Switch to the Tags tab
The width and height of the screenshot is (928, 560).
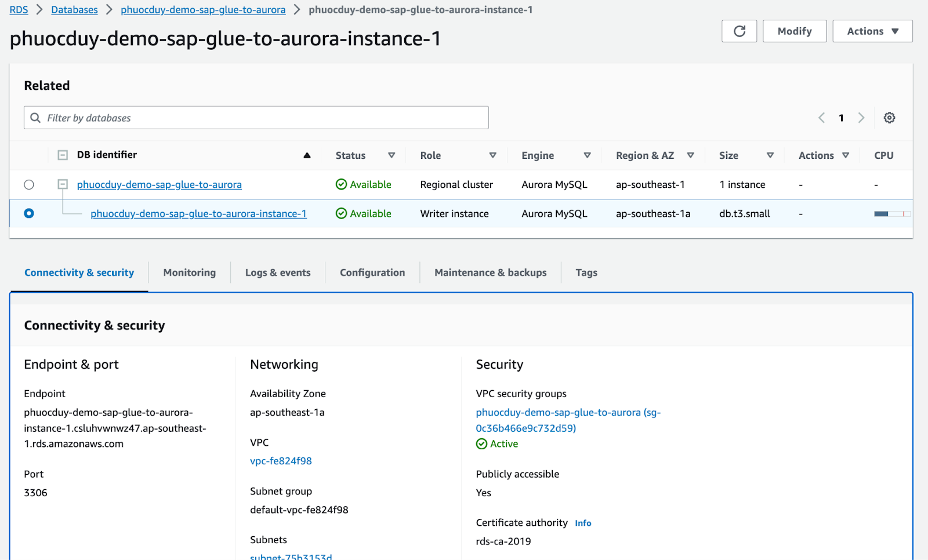(586, 272)
